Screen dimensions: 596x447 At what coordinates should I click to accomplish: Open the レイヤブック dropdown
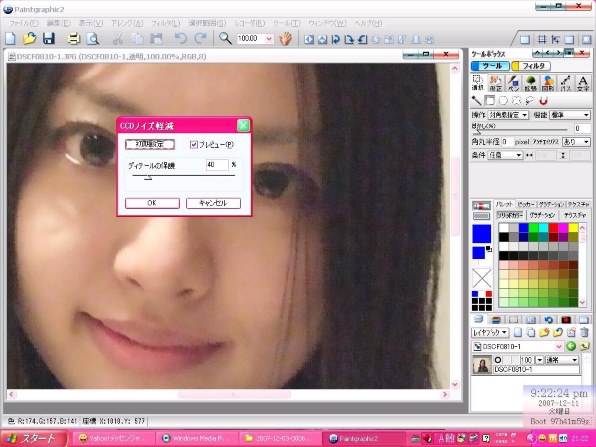[490, 332]
